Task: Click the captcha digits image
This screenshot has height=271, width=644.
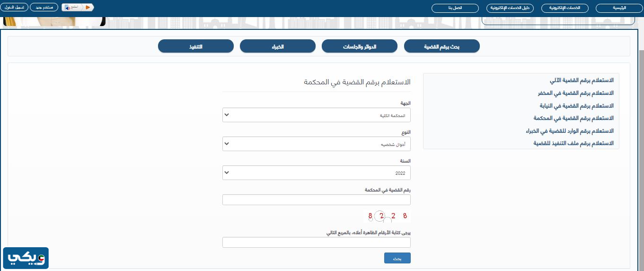Action: pyautogui.click(x=388, y=217)
